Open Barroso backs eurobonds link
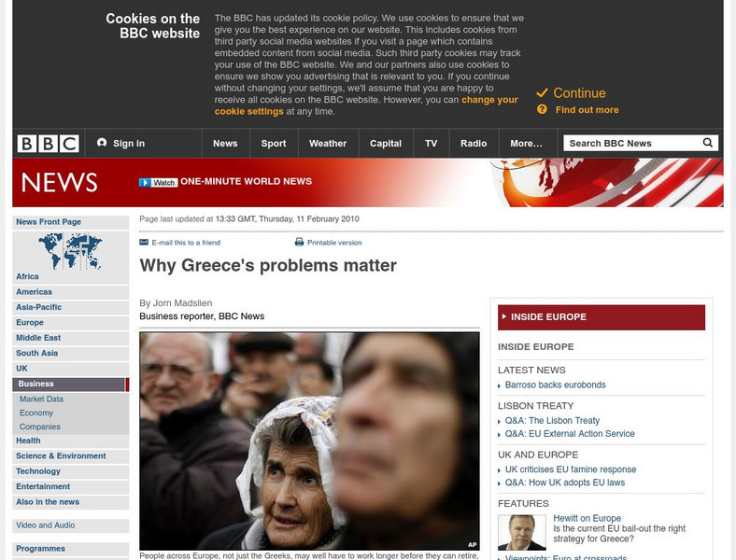Image resolution: width=736 pixels, height=560 pixels. 556,385
